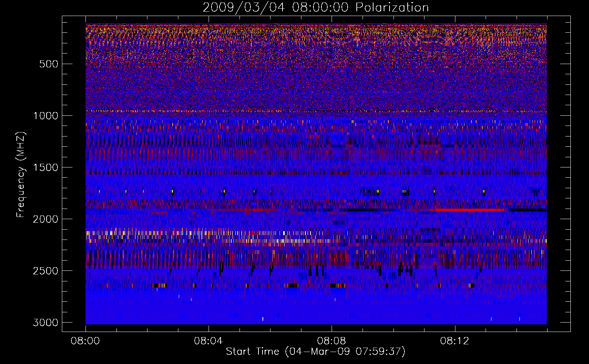Click the '3000' frequency tick label
The width and height of the screenshot is (589, 364).
pyautogui.click(x=46, y=323)
